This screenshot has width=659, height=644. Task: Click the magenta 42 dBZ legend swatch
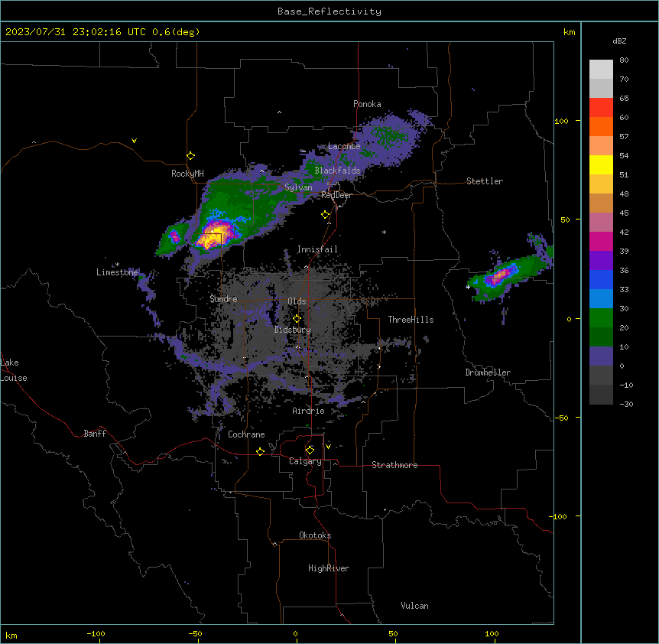(x=601, y=241)
